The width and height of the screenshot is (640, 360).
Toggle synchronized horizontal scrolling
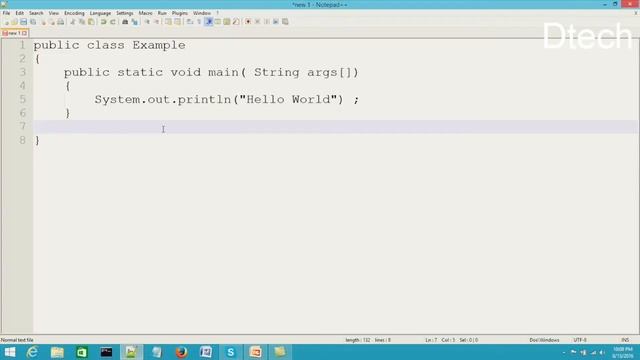[177, 22]
